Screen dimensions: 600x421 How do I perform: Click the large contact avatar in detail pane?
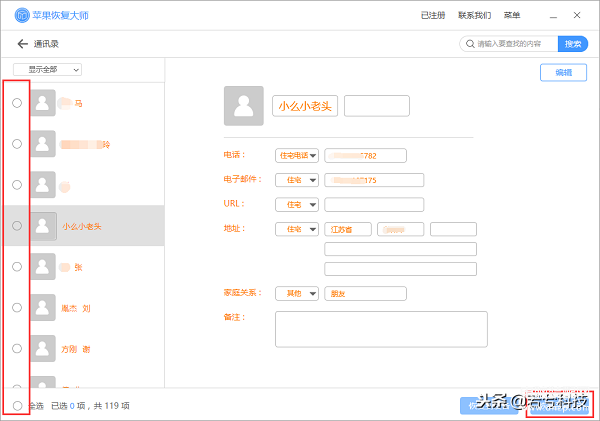244,106
